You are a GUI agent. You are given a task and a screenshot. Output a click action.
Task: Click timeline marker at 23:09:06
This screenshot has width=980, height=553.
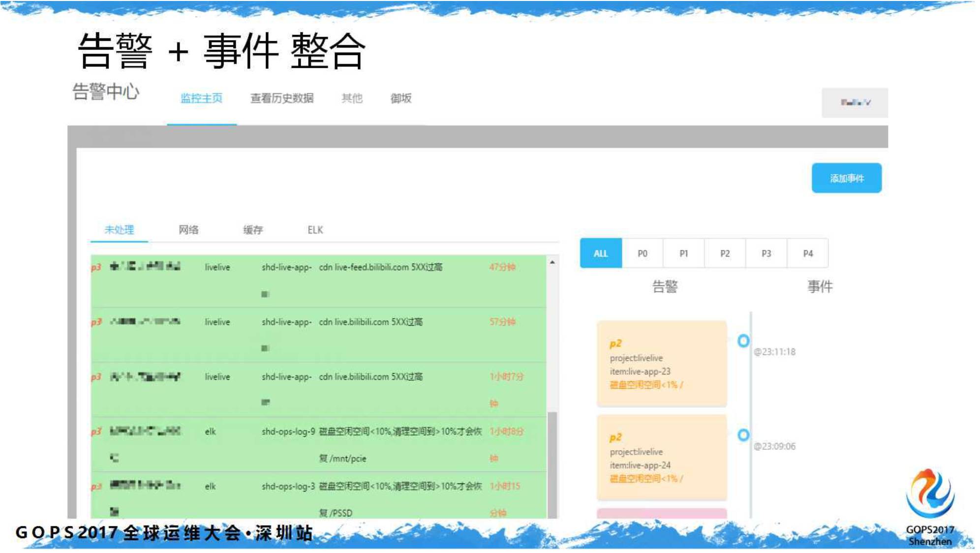pyautogui.click(x=743, y=435)
